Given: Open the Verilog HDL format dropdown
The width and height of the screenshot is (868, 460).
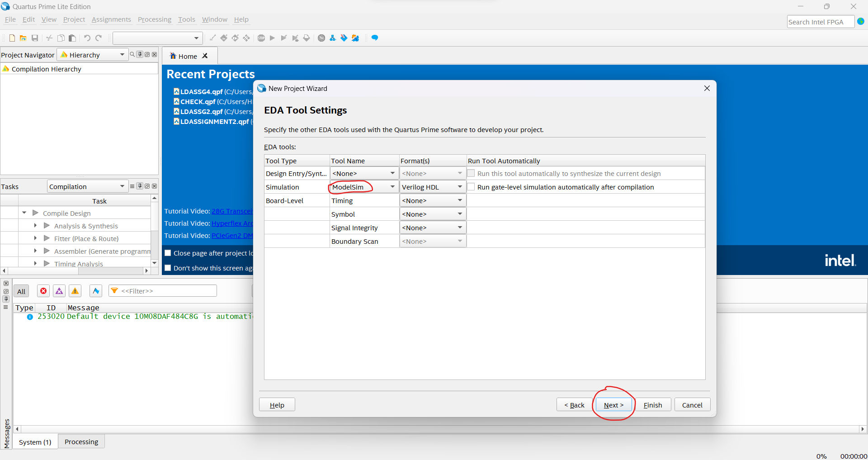Looking at the screenshot, I should pos(433,187).
